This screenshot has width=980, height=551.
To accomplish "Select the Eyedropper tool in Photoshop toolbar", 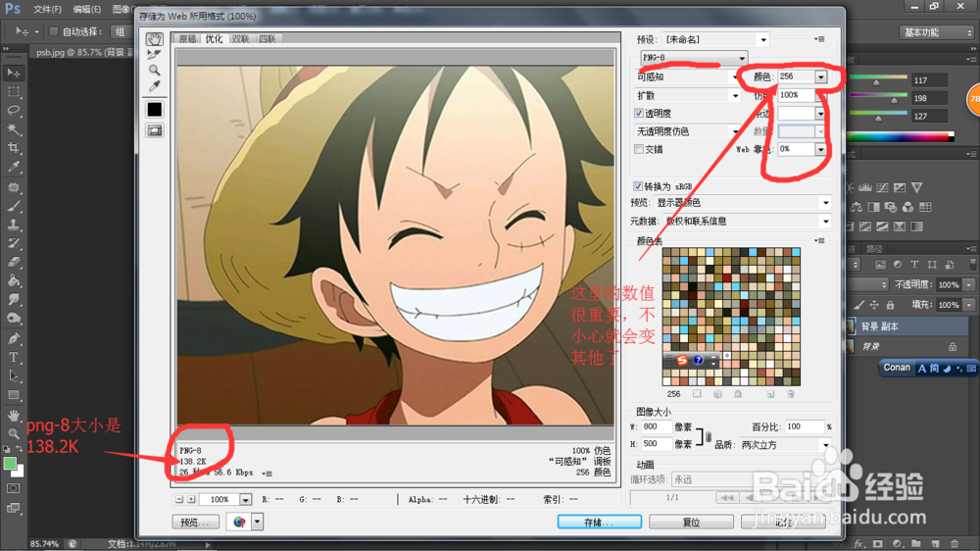I will point(13,167).
